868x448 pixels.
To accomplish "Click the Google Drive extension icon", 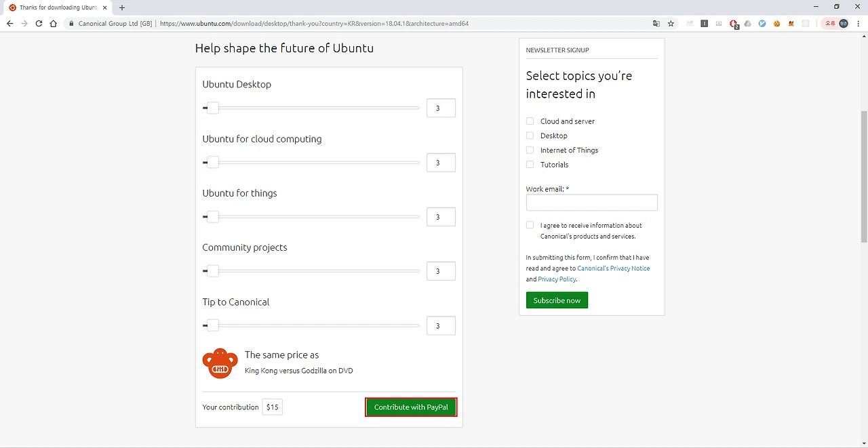I will pyautogui.click(x=747, y=23).
